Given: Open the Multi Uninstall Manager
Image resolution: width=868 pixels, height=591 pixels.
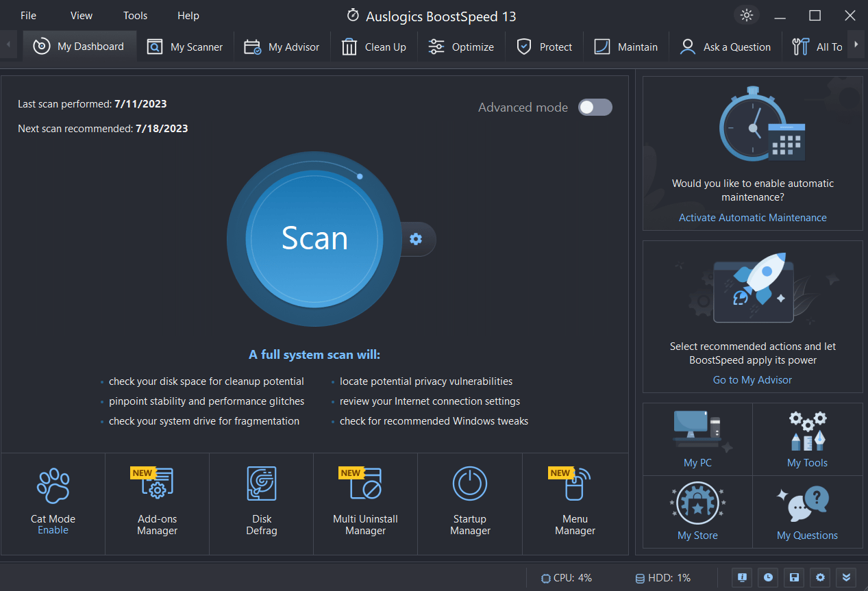Looking at the screenshot, I should click(365, 502).
